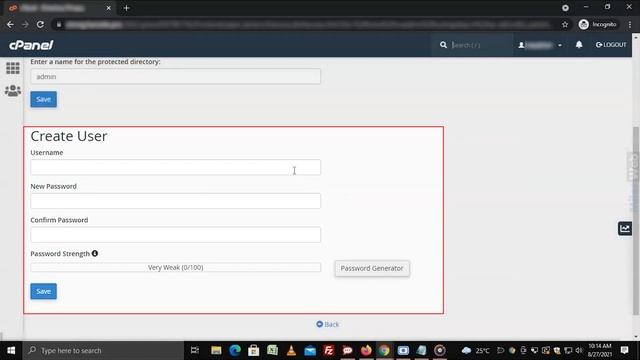Click the Password Strength info icon
Viewport: 640px width, 360px height.
coord(95,253)
